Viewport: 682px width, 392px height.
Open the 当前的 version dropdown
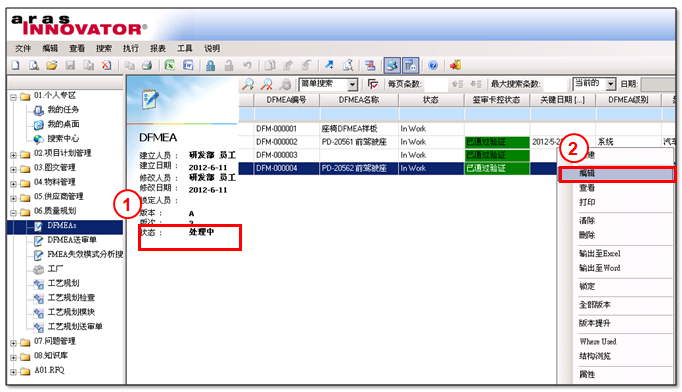(x=611, y=84)
